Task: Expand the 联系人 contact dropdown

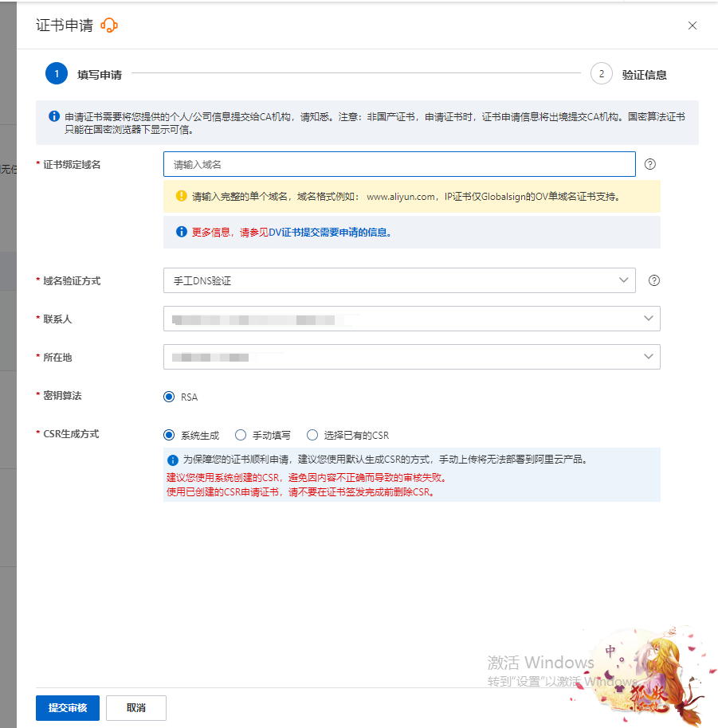Action: tap(412, 319)
